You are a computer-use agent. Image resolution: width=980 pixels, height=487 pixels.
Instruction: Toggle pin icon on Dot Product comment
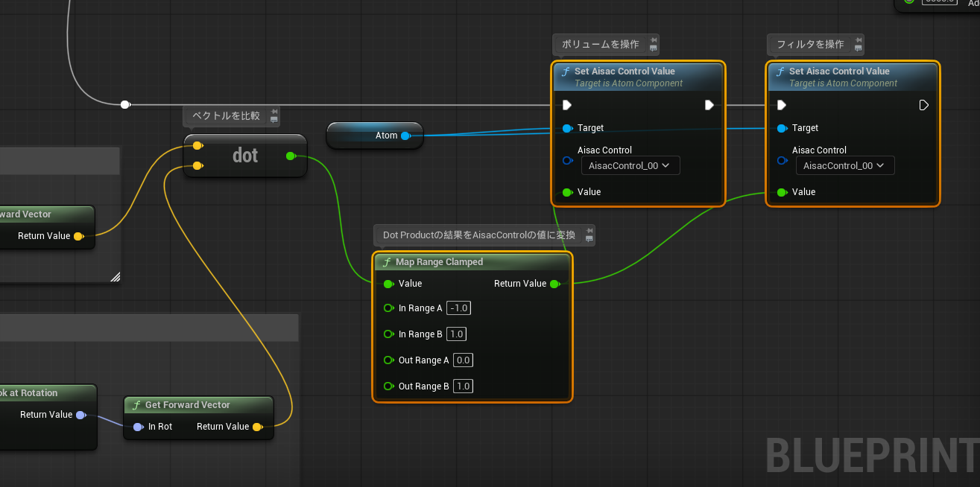tap(589, 230)
